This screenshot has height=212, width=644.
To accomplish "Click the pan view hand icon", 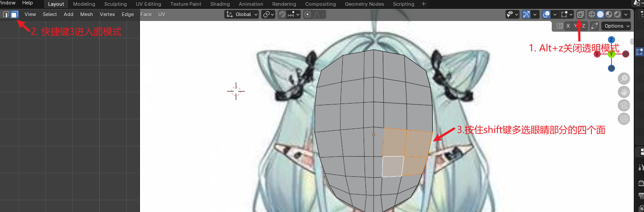I will click(x=623, y=92).
